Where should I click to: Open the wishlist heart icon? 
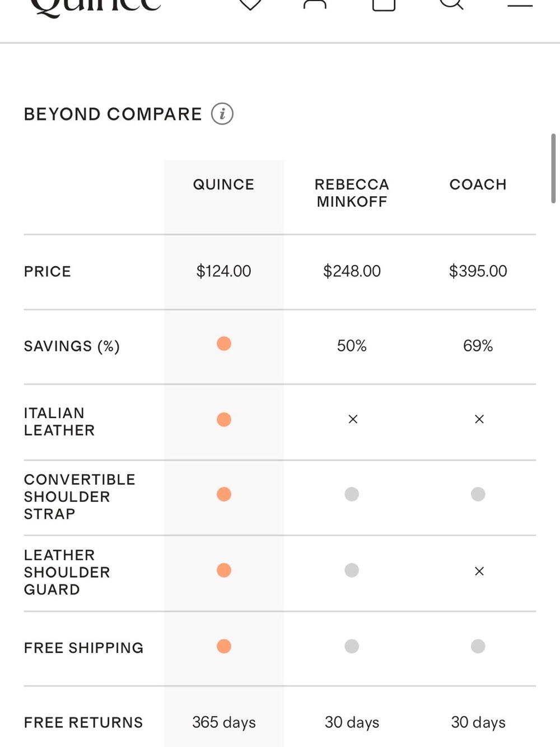point(250,4)
